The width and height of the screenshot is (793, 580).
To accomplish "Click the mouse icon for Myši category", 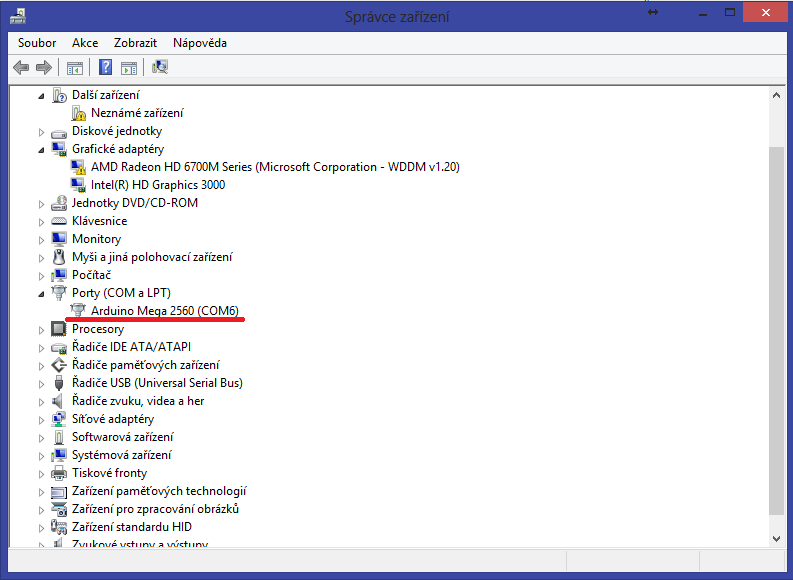I will [59, 257].
